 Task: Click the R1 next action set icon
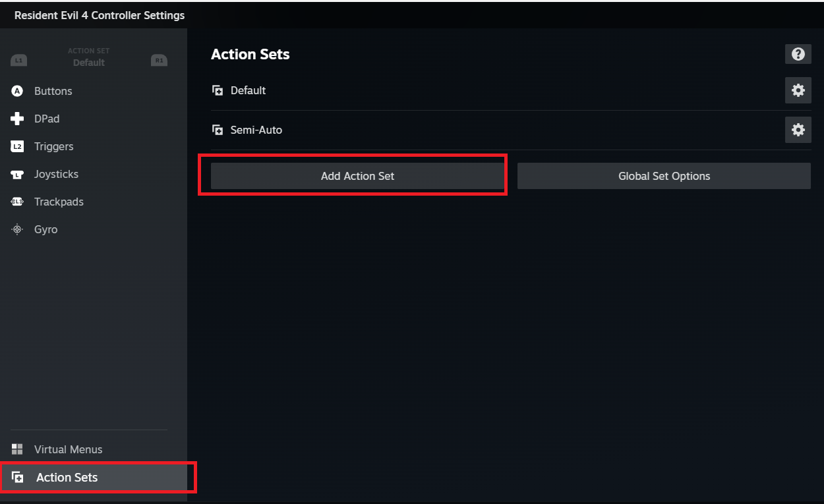(x=159, y=61)
